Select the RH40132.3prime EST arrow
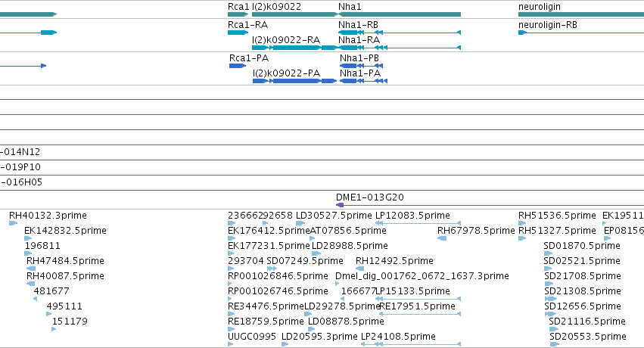This screenshot has width=644, height=348. [x=13, y=223]
